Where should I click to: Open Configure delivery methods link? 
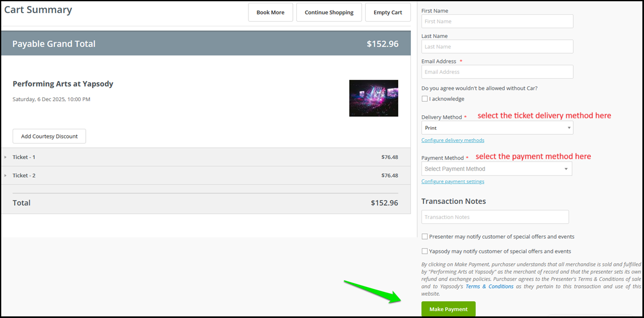(x=453, y=140)
